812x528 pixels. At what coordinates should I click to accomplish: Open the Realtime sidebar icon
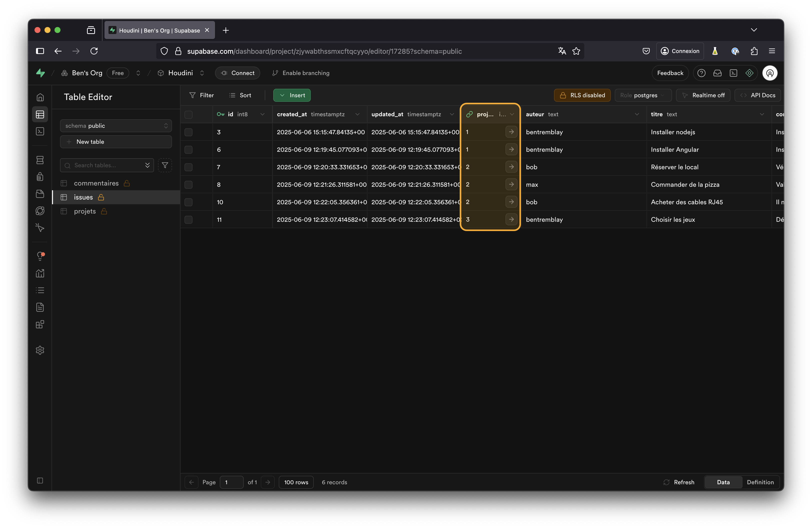pos(40,227)
